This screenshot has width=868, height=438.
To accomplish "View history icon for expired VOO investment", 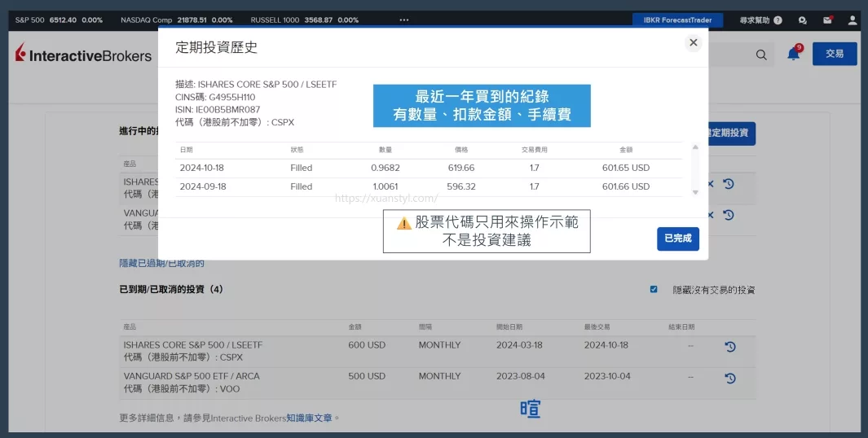I will click(730, 379).
